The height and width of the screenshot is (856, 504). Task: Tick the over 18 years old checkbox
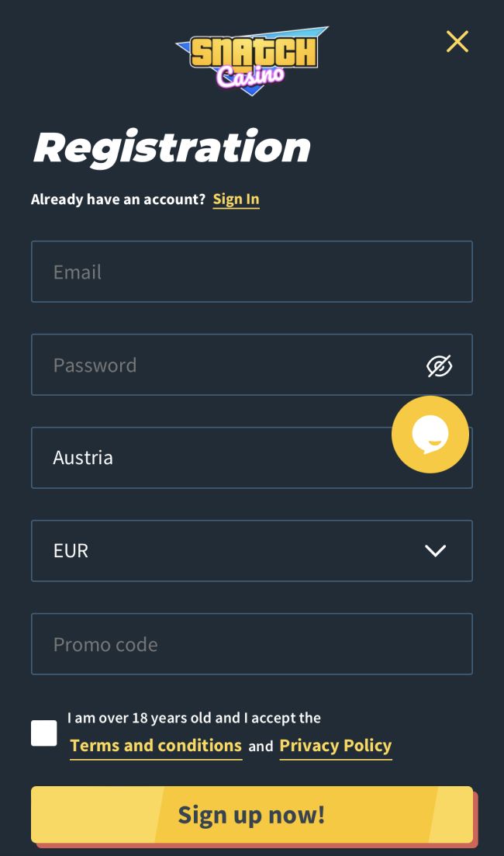[x=44, y=733]
